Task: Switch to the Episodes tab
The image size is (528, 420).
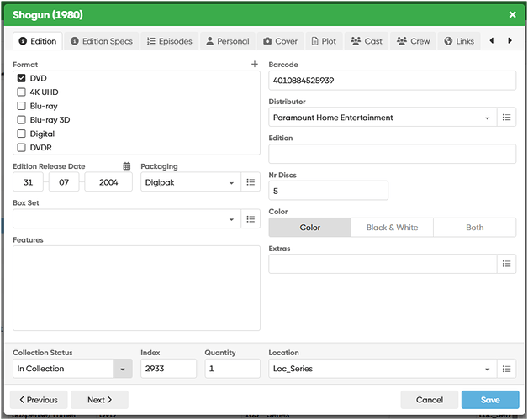Action: pyautogui.click(x=169, y=41)
